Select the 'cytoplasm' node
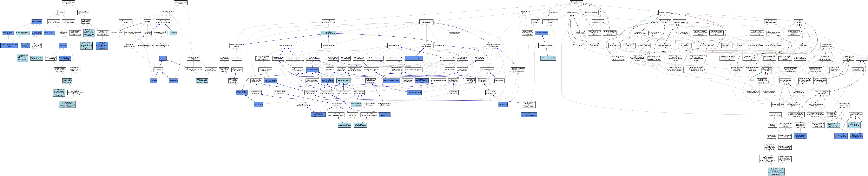The width and height of the screenshot is (868, 176). tap(173, 33)
